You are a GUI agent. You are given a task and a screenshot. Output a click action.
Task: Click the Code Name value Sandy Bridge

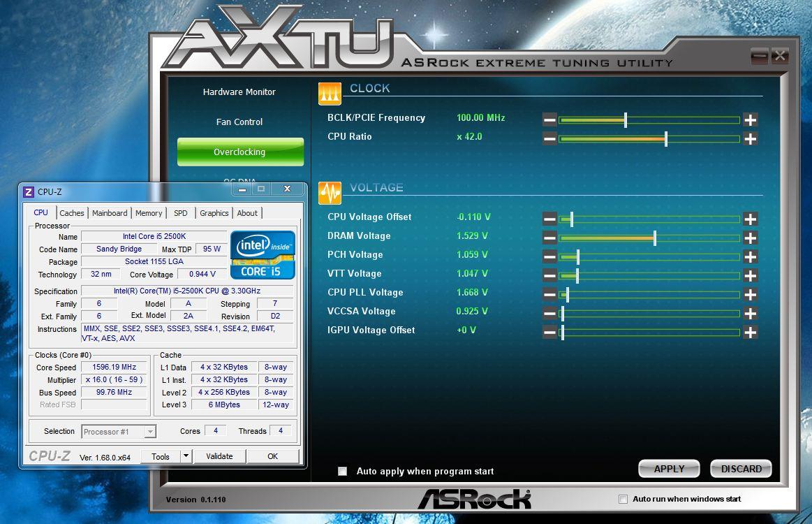pos(119,249)
